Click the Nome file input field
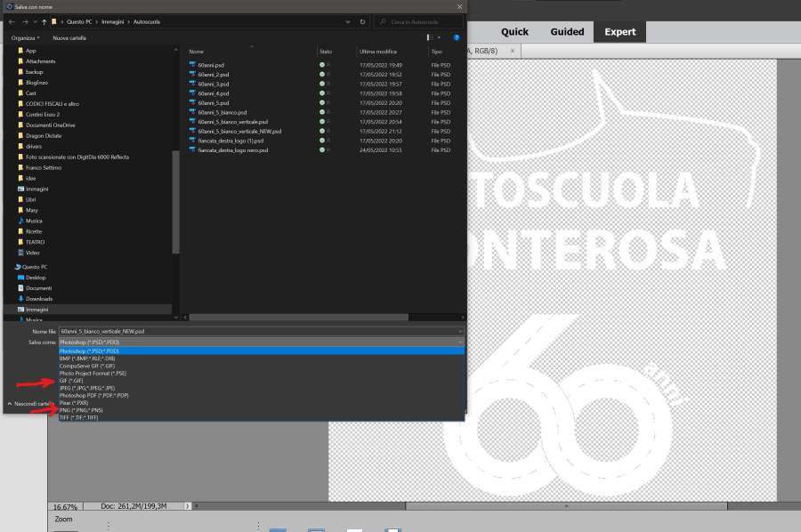 [x=258, y=331]
